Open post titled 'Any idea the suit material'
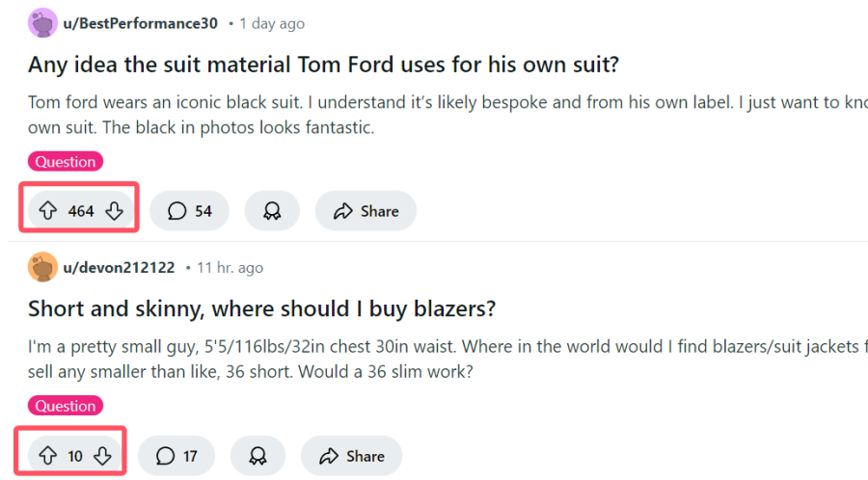 click(323, 66)
